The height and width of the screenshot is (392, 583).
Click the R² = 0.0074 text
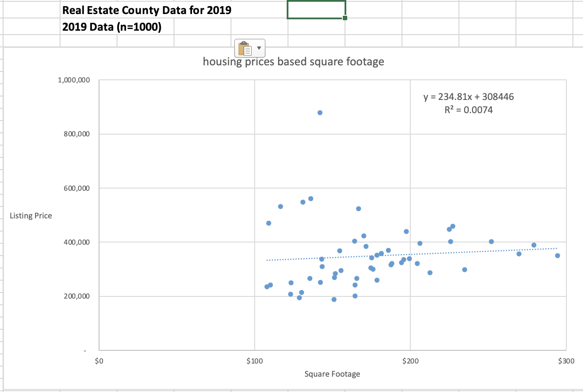coord(468,110)
